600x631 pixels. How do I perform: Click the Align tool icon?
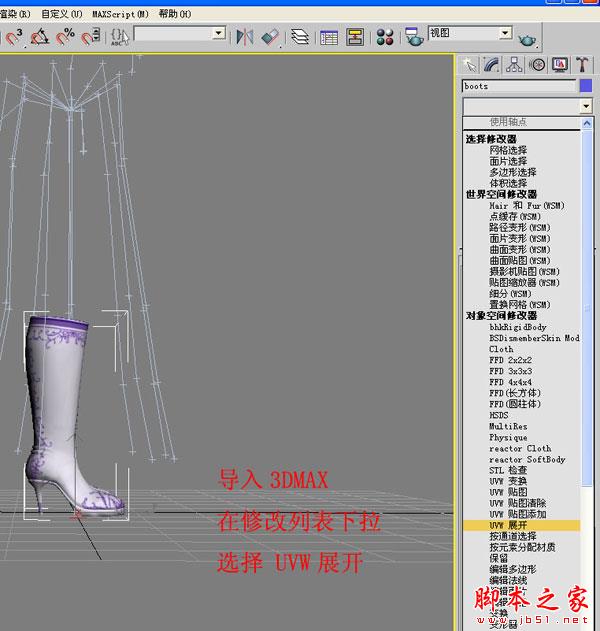(270, 37)
